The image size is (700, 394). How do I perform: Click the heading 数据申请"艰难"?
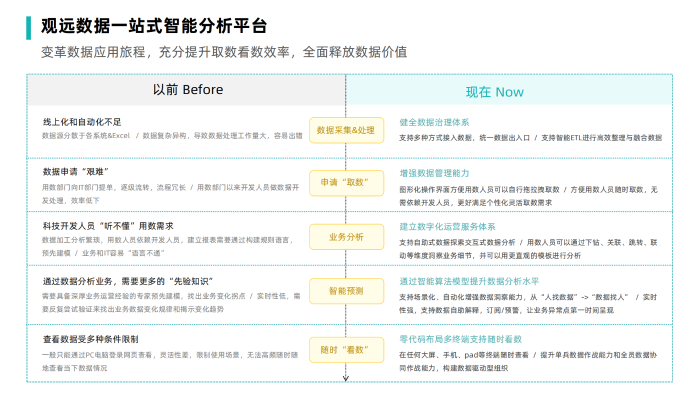pyautogui.click(x=75, y=172)
